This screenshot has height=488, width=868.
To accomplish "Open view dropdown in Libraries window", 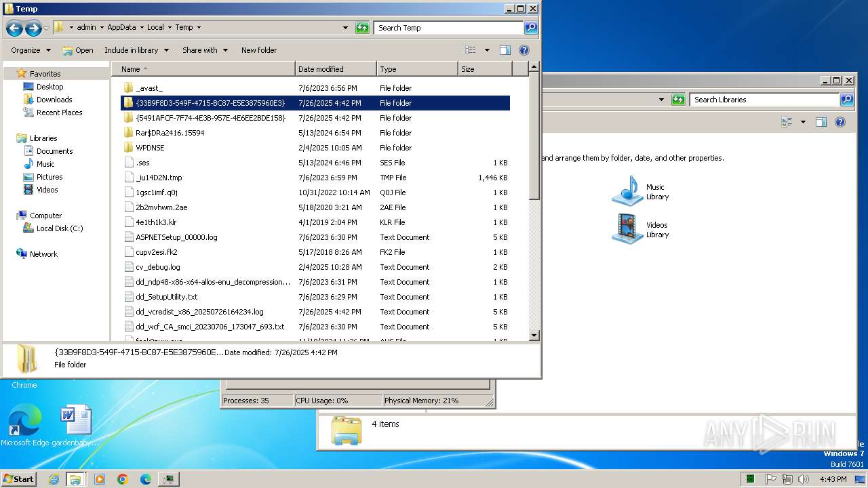I will pyautogui.click(x=803, y=122).
